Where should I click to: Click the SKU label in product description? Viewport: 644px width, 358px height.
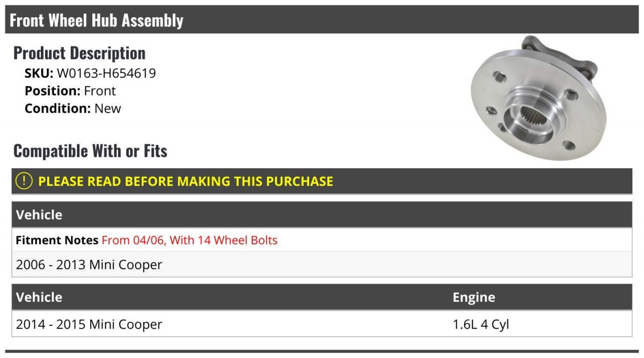39,73
